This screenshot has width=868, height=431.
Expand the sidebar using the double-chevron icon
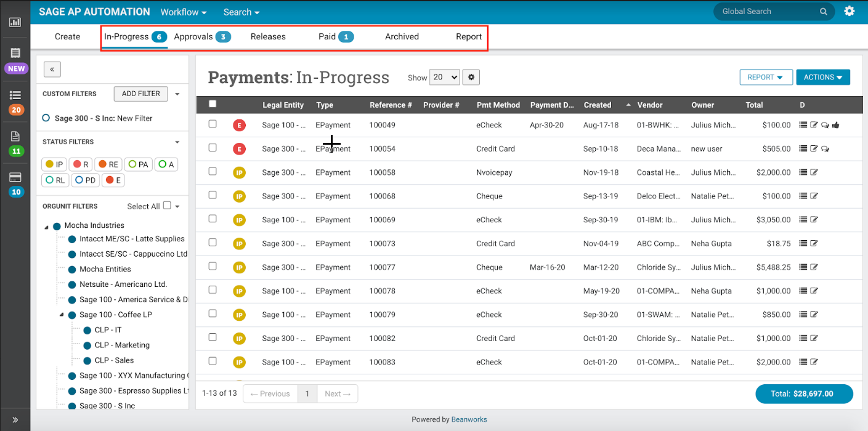15,420
